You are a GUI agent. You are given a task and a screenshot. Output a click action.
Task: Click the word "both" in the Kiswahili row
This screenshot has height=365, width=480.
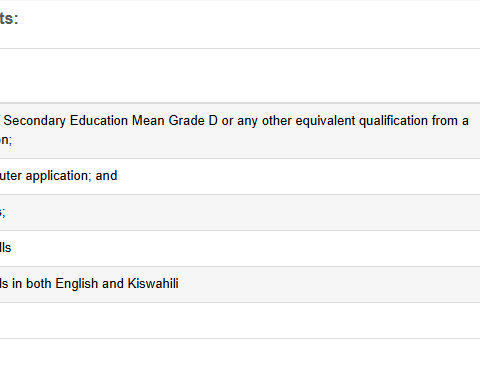coord(39,284)
